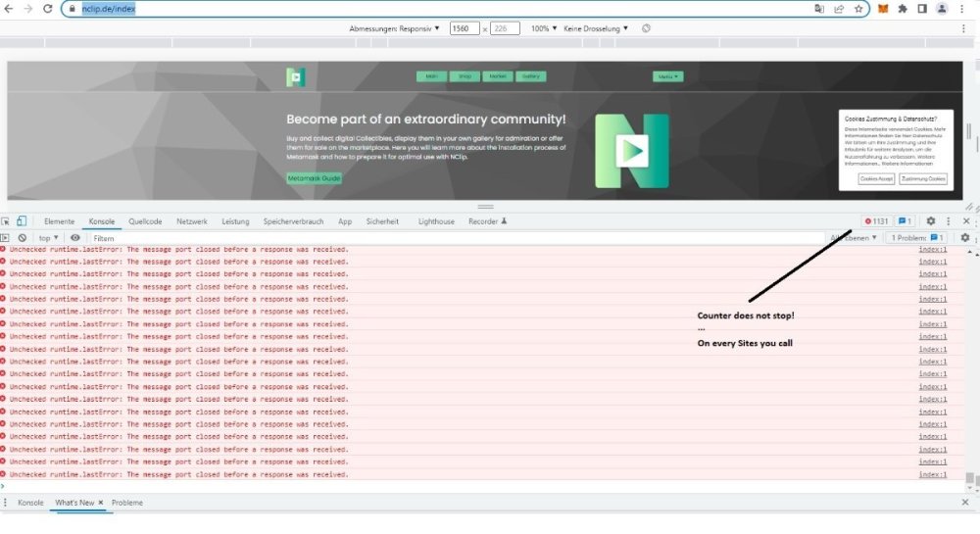
Task: Bookmark this page with the star icon
Action: (x=858, y=9)
